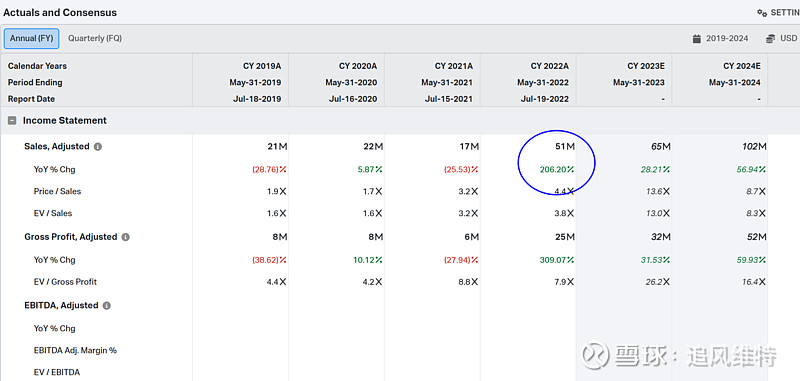Click the CY 2023E column header
The height and width of the screenshot is (381, 800).
click(645, 66)
